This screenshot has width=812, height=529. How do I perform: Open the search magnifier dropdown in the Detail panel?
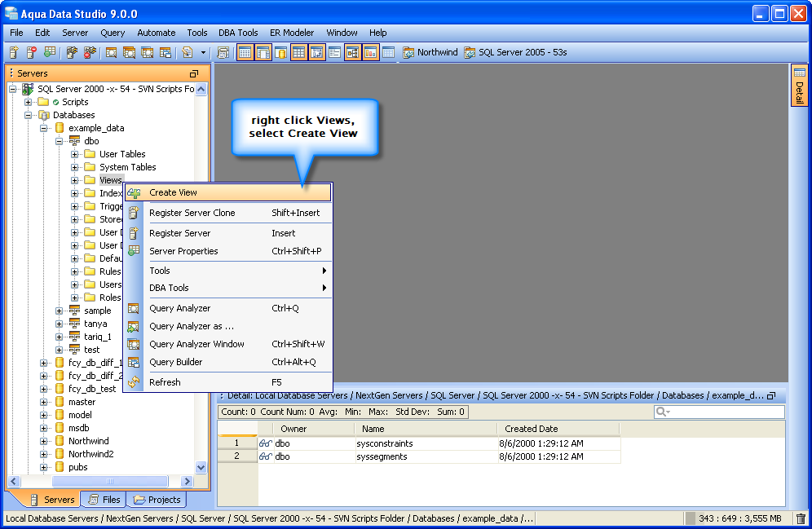(663, 412)
